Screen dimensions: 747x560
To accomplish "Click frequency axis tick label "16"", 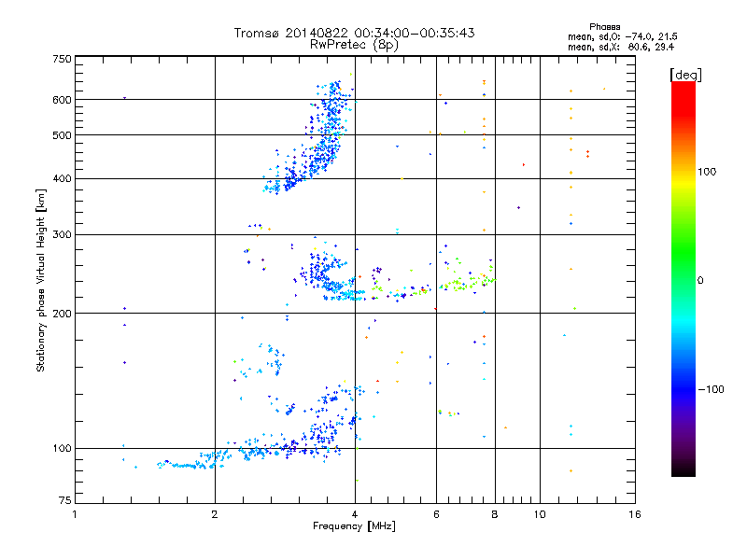I will (635, 514).
